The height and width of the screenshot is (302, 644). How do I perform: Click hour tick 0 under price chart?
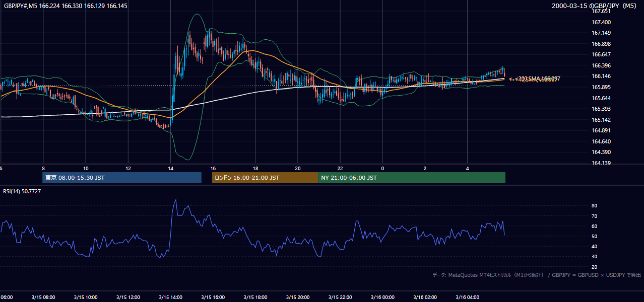click(x=382, y=168)
